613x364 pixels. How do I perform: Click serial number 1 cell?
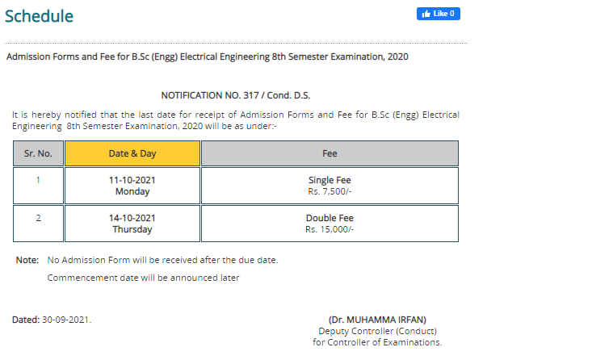38,186
